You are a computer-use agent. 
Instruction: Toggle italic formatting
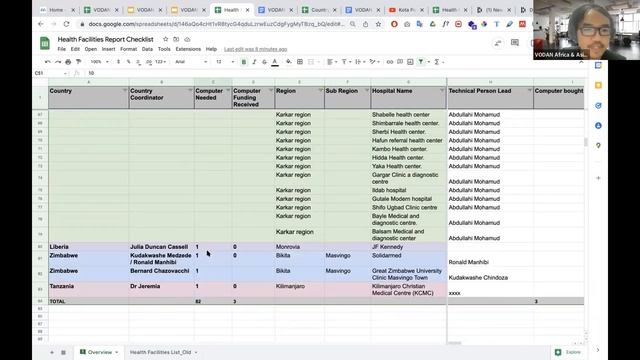254,62
